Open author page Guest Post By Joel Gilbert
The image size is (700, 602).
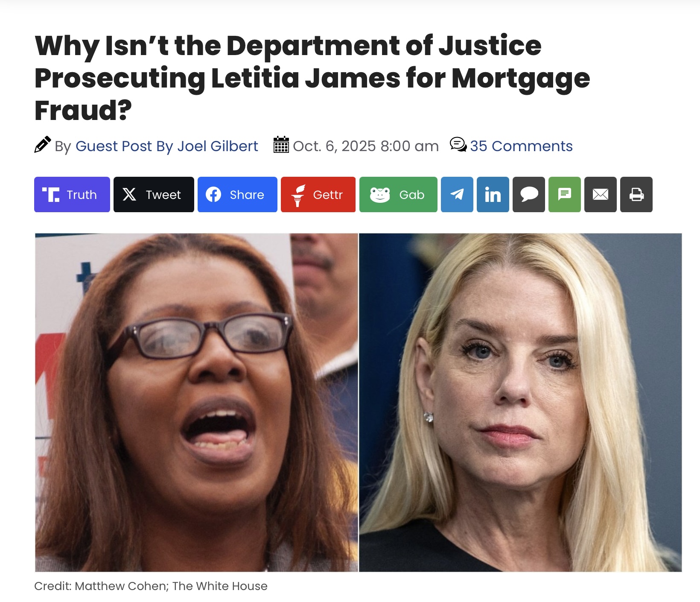pos(167,146)
